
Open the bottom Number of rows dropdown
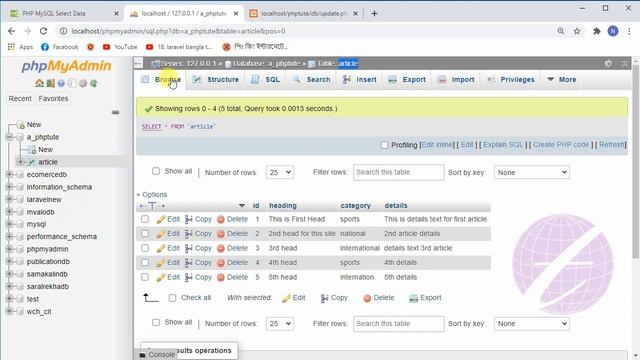(x=280, y=324)
